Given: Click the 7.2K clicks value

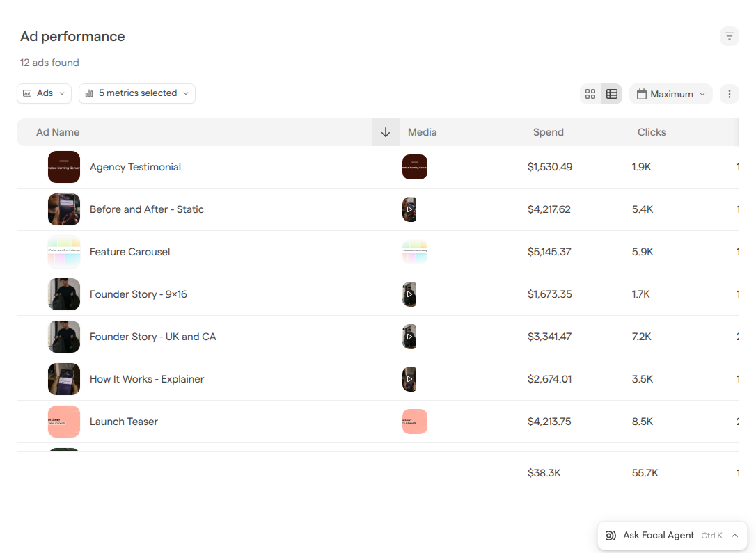Looking at the screenshot, I should (x=641, y=336).
